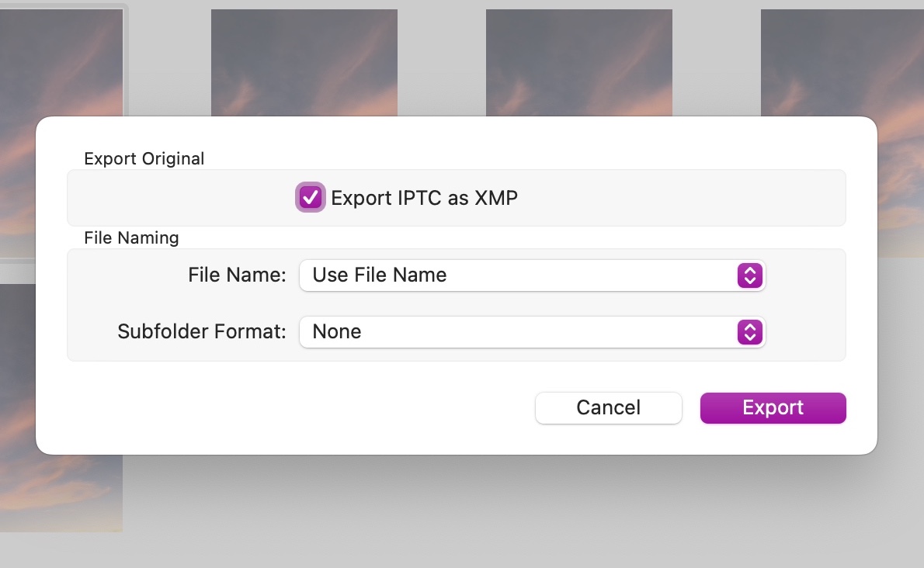Click the File Naming section header

click(x=131, y=238)
